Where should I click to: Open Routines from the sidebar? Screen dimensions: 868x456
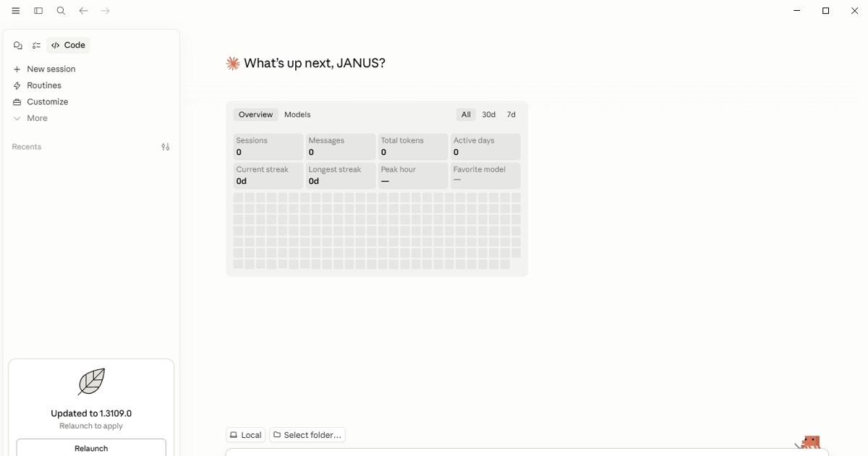43,85
